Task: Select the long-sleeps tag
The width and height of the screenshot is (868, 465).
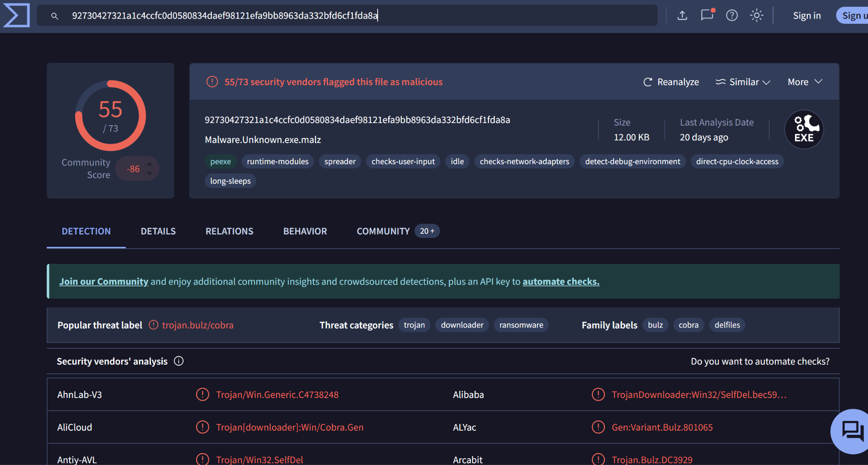Action: (230, 181)
